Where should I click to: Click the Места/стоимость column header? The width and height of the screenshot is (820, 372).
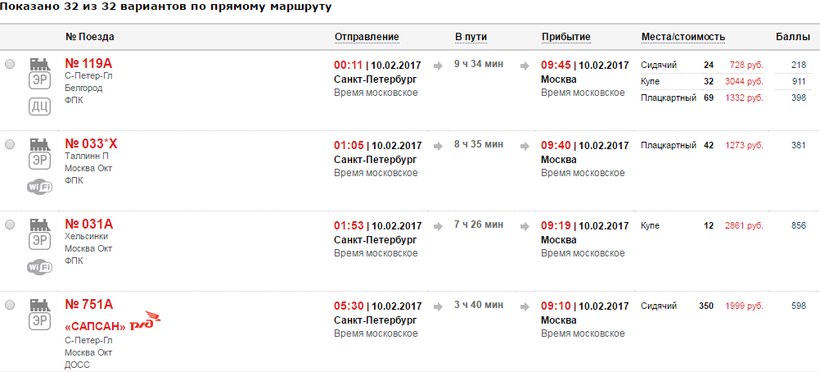(x=683, y=37)
